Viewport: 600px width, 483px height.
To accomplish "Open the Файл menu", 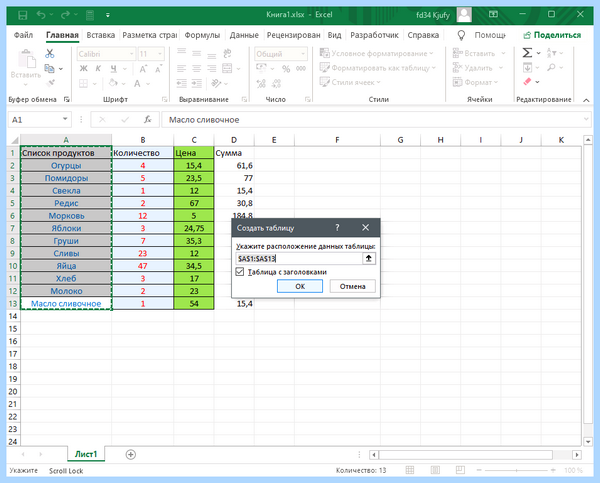I will [23, 35].
